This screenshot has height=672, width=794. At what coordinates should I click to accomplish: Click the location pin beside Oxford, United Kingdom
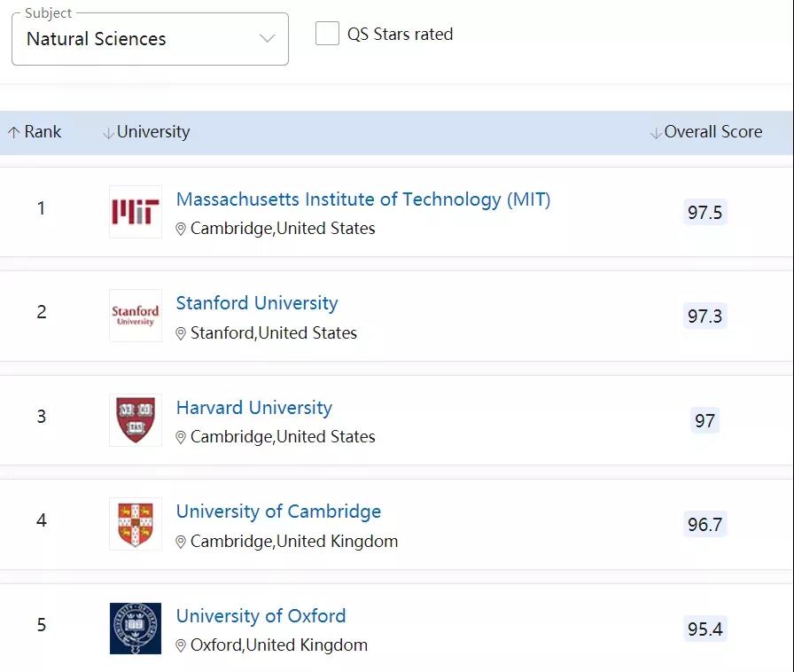(180, 645)
